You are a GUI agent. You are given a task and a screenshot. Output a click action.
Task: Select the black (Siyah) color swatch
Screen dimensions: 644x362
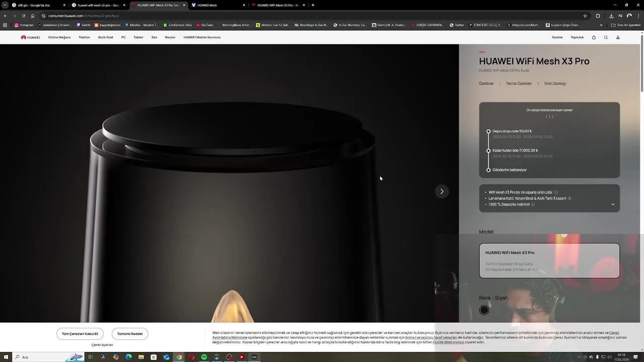[484, 310]
